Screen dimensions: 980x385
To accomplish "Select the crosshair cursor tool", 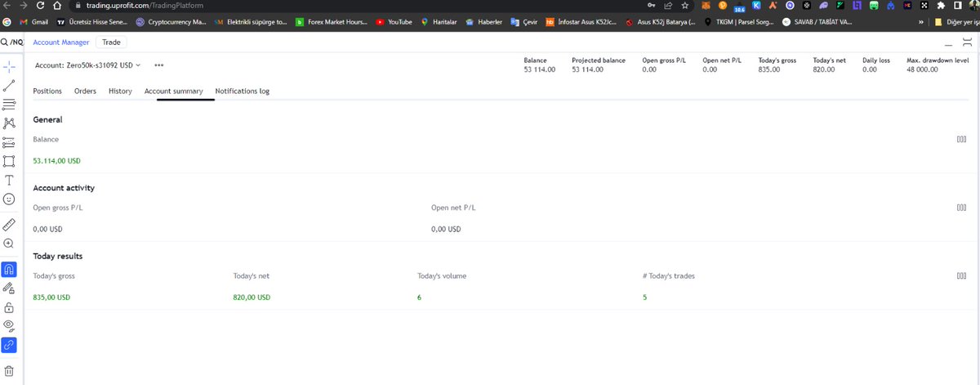I will pos(9,66).
